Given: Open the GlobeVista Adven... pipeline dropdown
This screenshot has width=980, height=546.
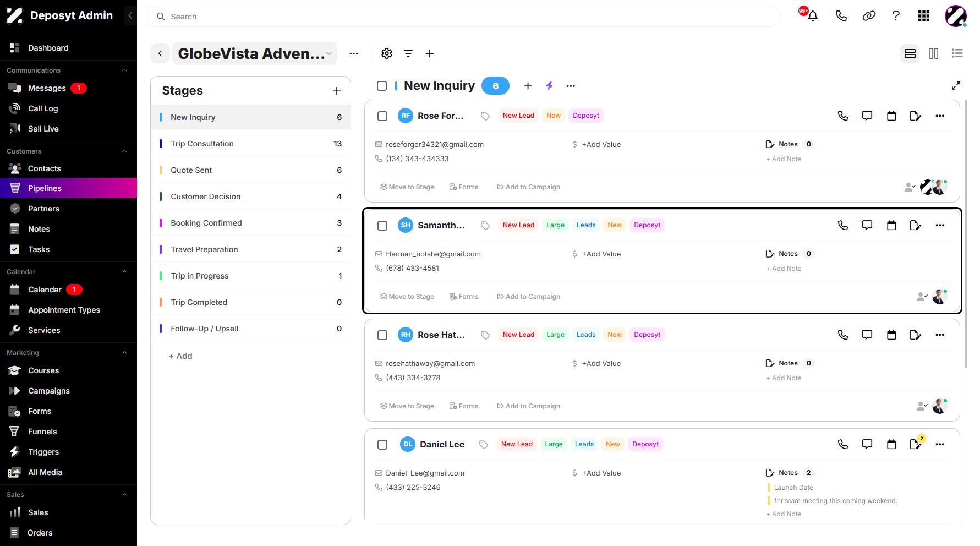Looking at the screenshot, I should coord(255,53).
